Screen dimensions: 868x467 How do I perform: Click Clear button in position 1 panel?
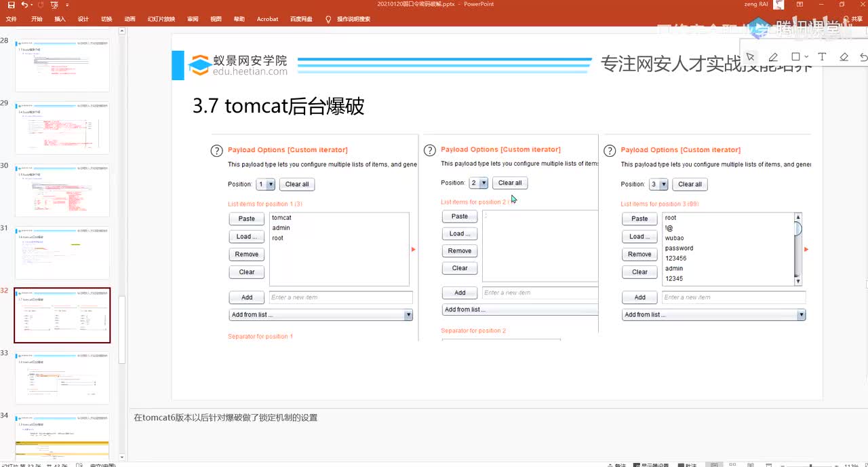point(247,272)
